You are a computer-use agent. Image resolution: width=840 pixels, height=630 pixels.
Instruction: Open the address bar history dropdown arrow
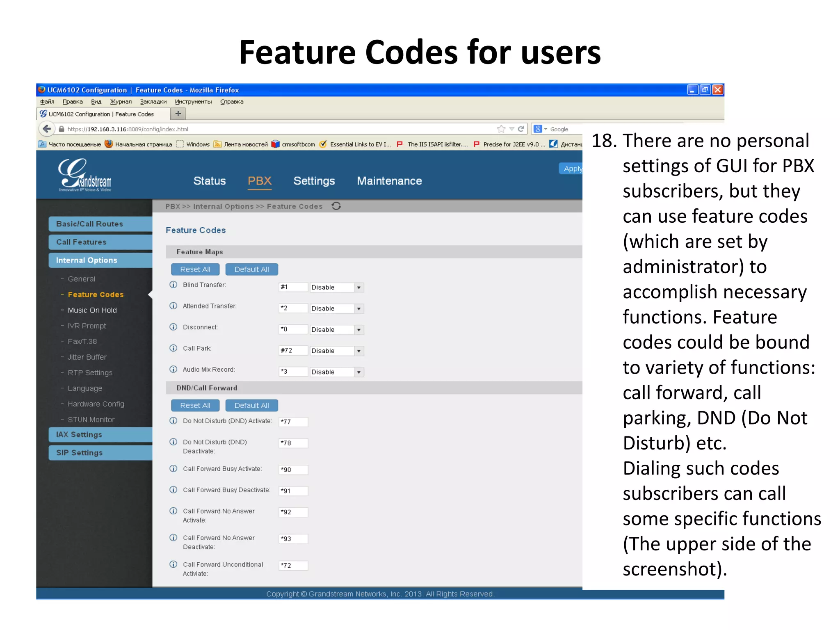point(511,129)
